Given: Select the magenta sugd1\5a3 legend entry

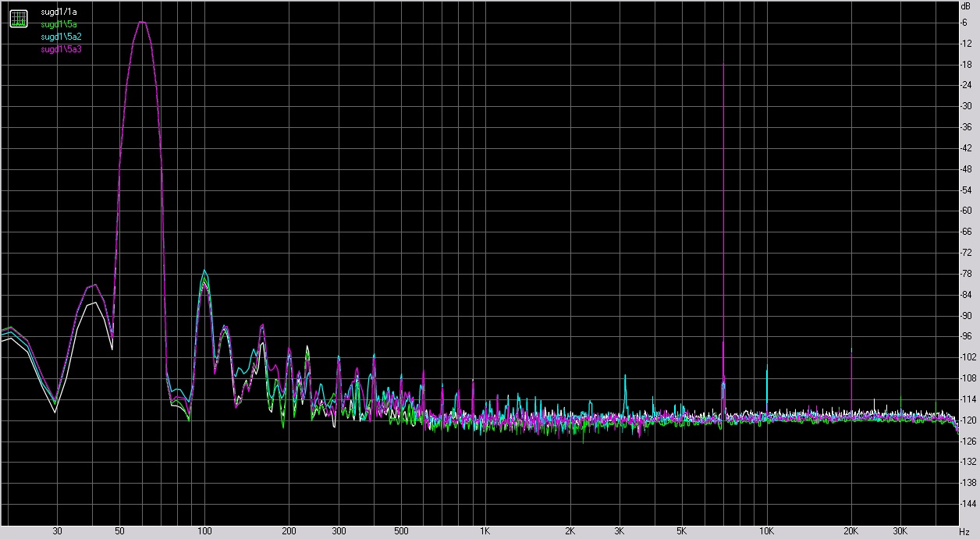Looking at the screenshot, I should point(61,49).
